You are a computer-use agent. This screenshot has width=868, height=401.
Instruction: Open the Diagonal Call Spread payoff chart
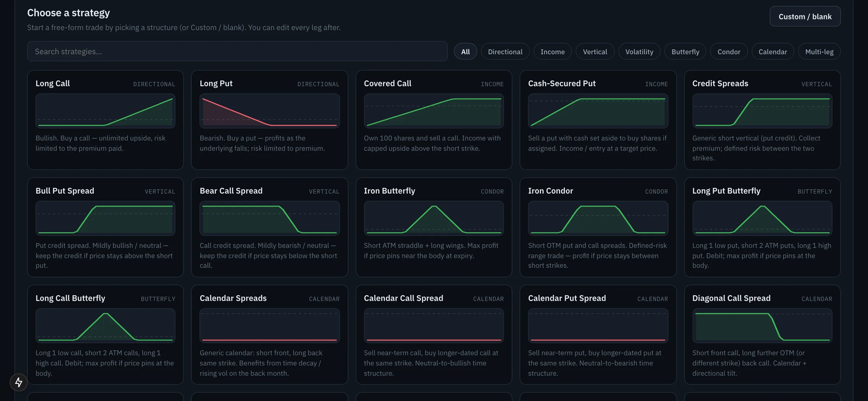pyautogui.click(x=762, y=326)
